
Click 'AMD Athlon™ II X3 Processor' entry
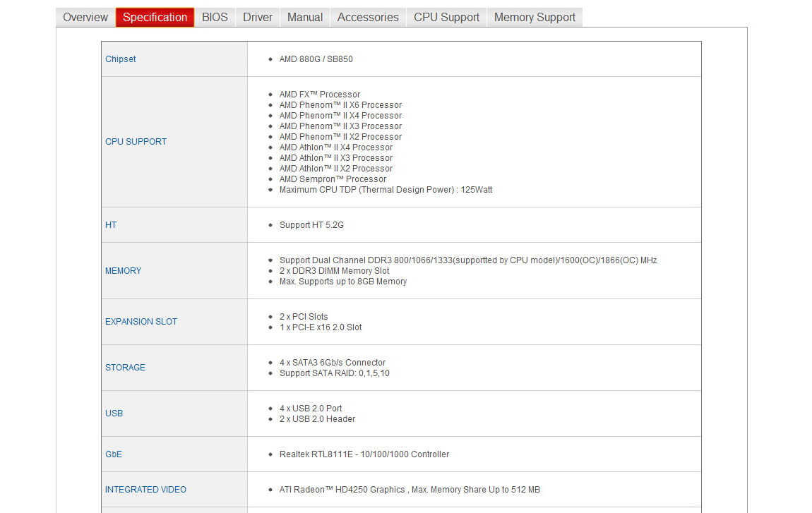click(336, 158)
